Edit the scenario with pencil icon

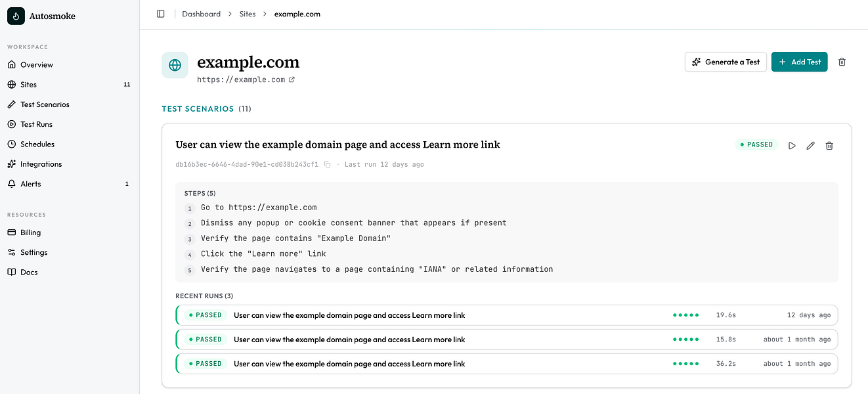point(810,145)
